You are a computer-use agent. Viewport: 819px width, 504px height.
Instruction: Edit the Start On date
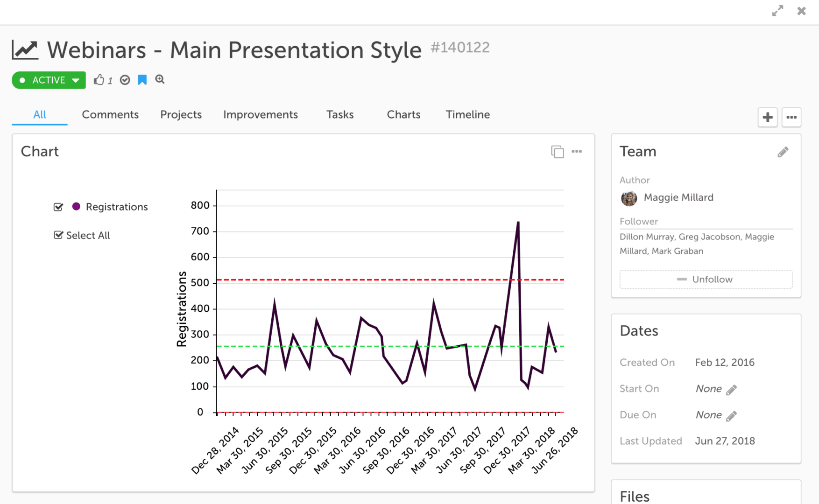(x=731, y=389)
